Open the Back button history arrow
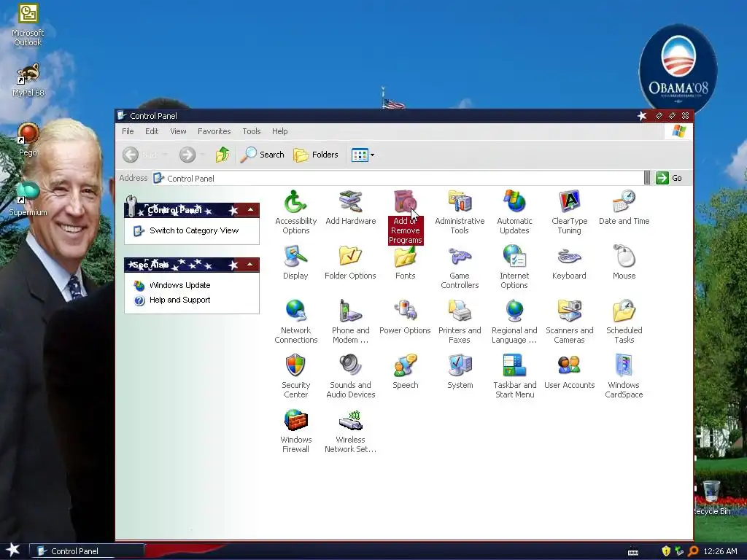 (165, 155)
